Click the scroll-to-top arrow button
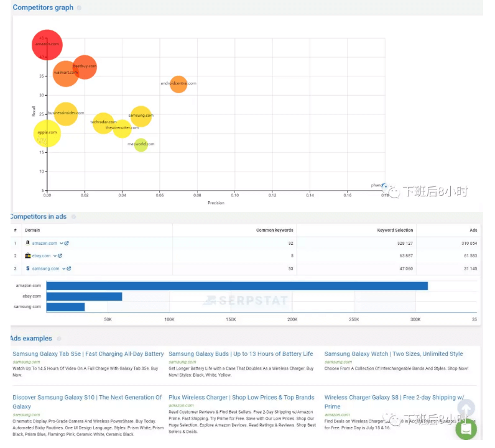 466,408
